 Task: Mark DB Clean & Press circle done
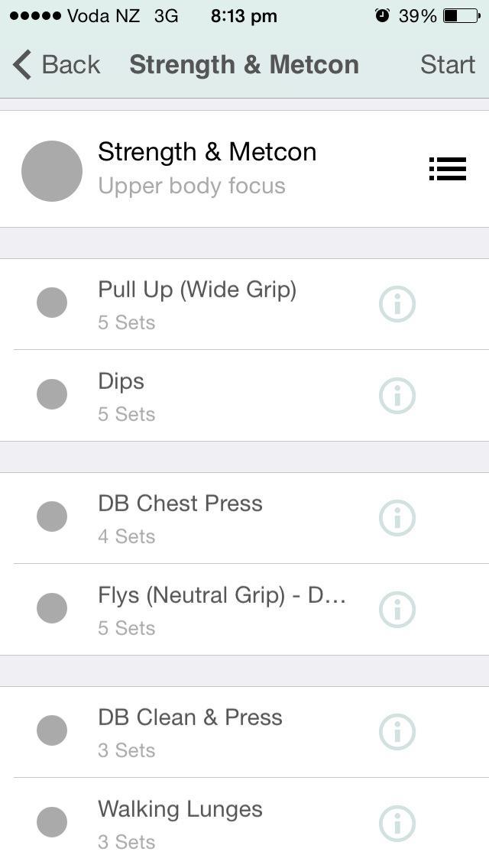tap(52, 730)
